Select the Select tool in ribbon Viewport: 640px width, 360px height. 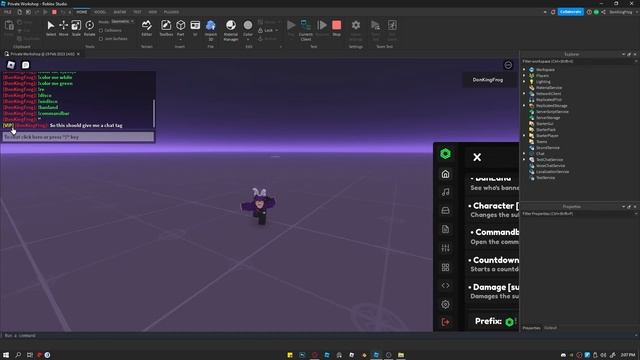(x=51, y=28)
